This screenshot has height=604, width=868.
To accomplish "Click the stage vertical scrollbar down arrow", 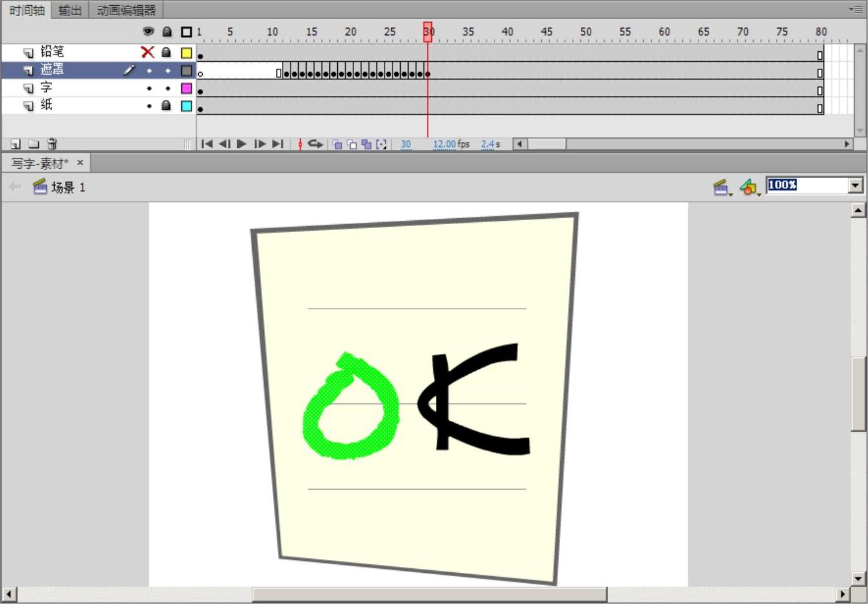I will pyautogui.click(x=858, y=578).
